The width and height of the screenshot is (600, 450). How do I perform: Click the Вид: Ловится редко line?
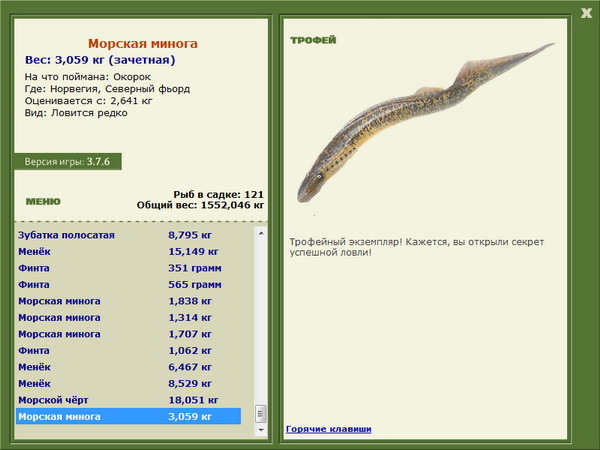(76, 113)
